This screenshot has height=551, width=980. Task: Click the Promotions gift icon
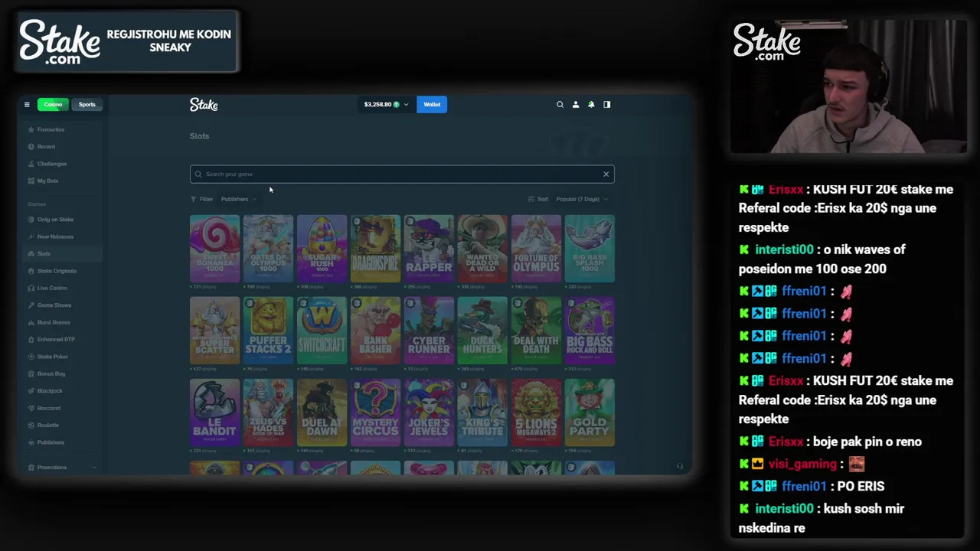31,467
